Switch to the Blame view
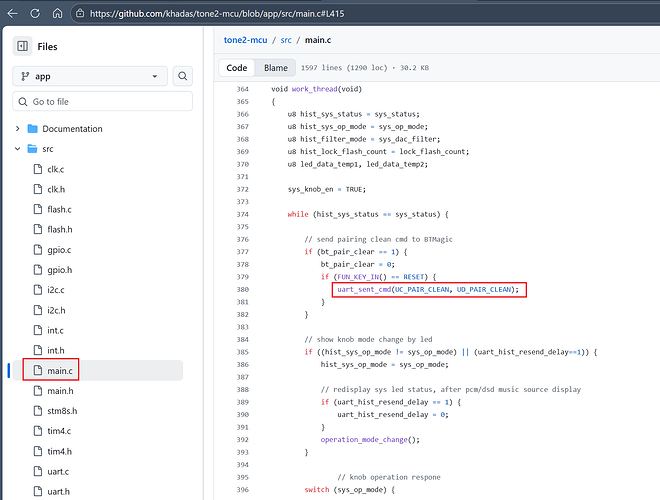 275,68
